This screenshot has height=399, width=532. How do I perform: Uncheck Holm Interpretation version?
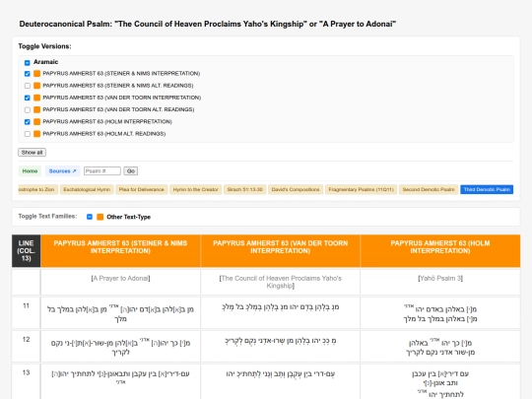[x=28, y=122]
